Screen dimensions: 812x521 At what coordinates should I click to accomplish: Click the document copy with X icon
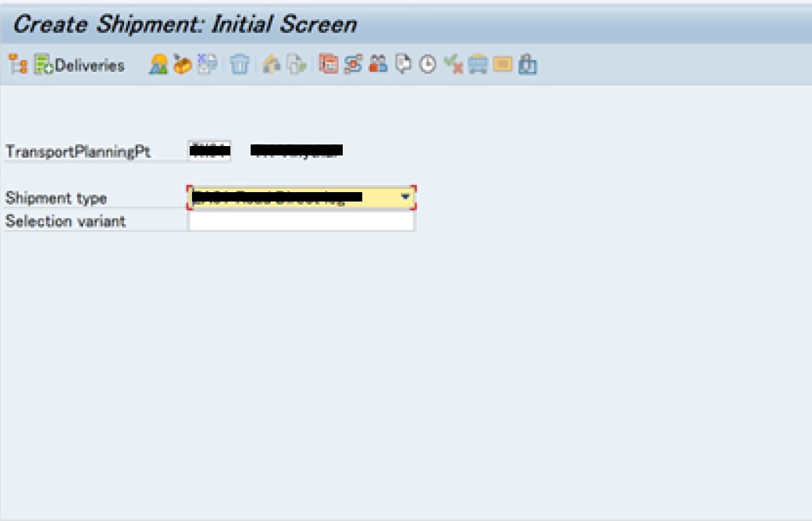(207, 65)
